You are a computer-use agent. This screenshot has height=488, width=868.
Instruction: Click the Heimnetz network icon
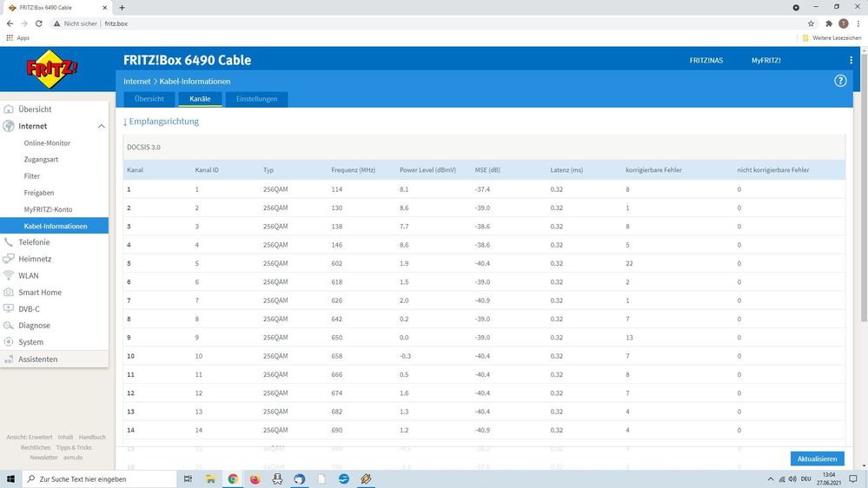click(9, 259)
